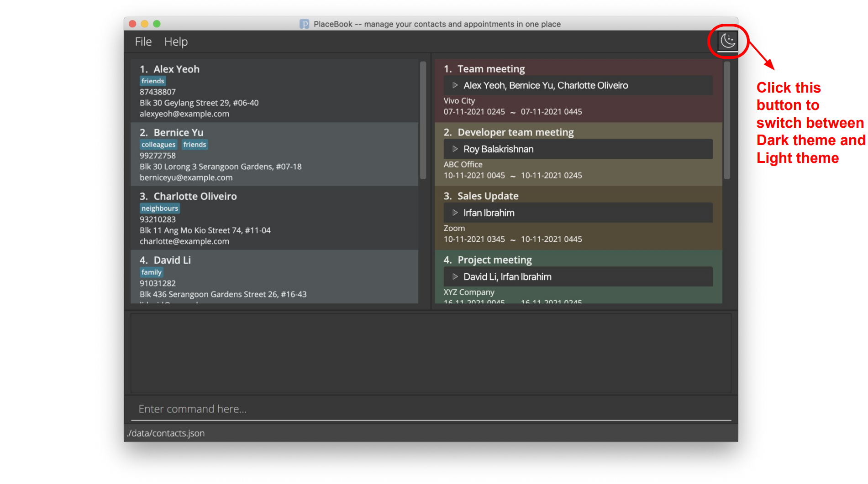Select the Sales Update appointment title

click(x=488, y=196)
